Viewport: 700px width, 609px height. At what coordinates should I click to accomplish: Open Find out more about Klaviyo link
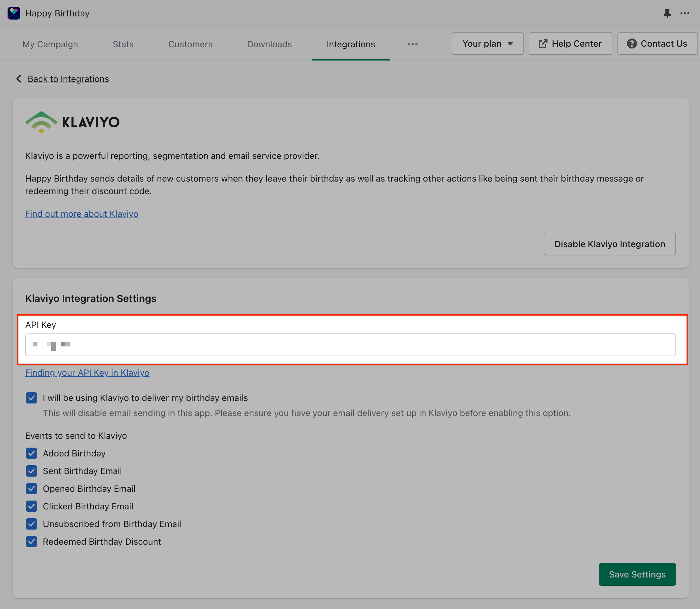[x=82, y=214]
